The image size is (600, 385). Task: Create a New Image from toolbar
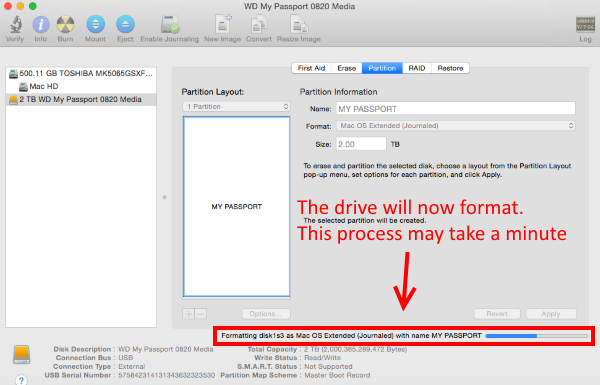click(x=223, y=24)
